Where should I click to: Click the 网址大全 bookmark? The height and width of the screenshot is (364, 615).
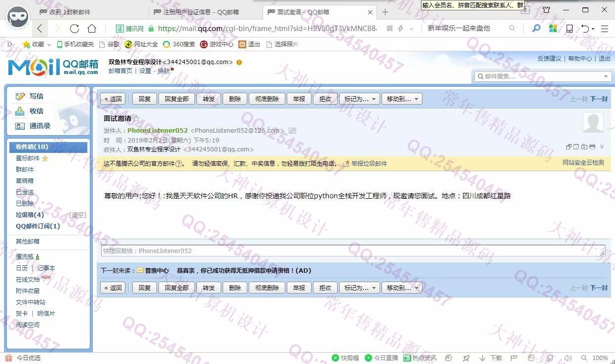click(x=141, y=44)
